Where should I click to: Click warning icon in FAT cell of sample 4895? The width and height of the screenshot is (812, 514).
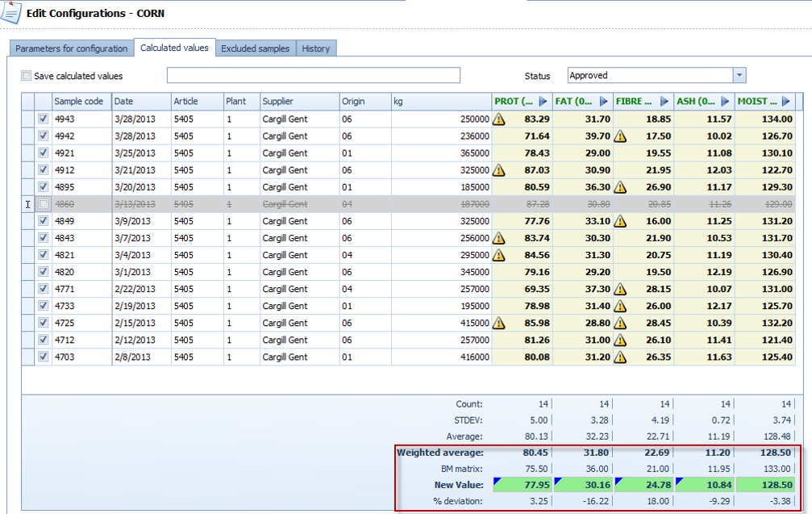620,187
